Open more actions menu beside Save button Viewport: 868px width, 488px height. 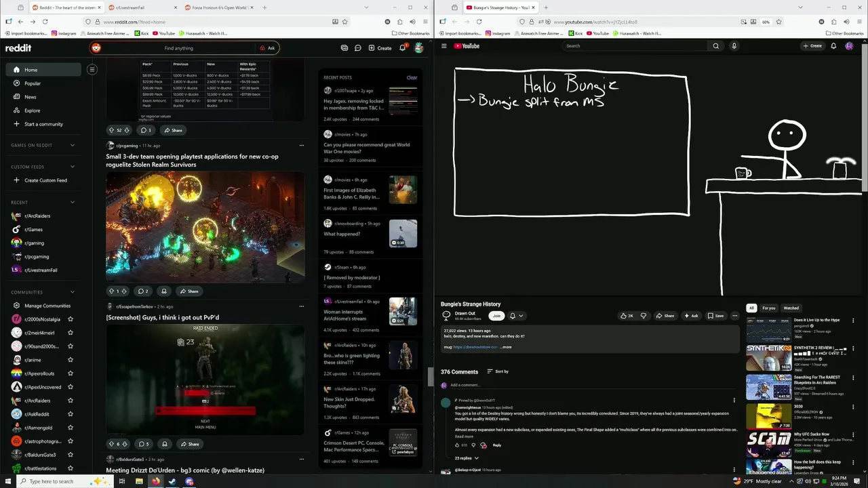click(x=734, y=316)
